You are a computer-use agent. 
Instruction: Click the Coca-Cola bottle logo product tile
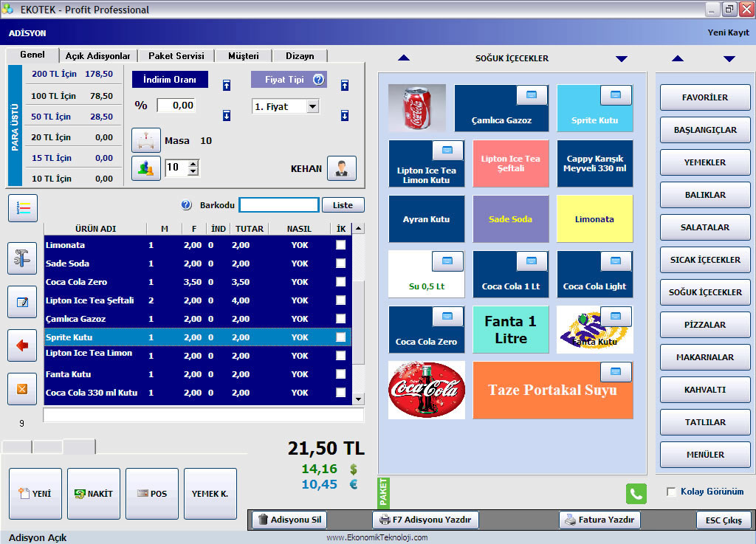click(x=427, y=390)
